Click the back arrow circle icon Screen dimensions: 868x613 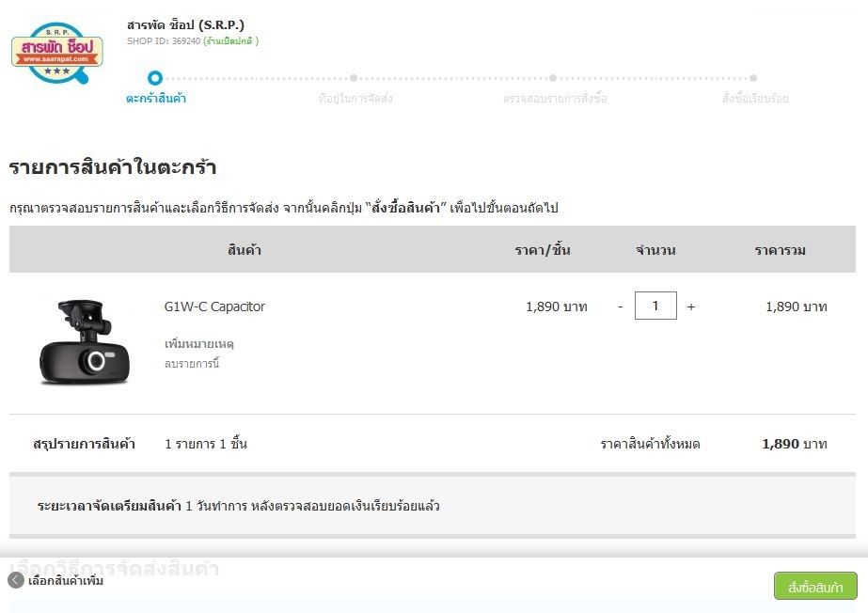coord(16,580)
